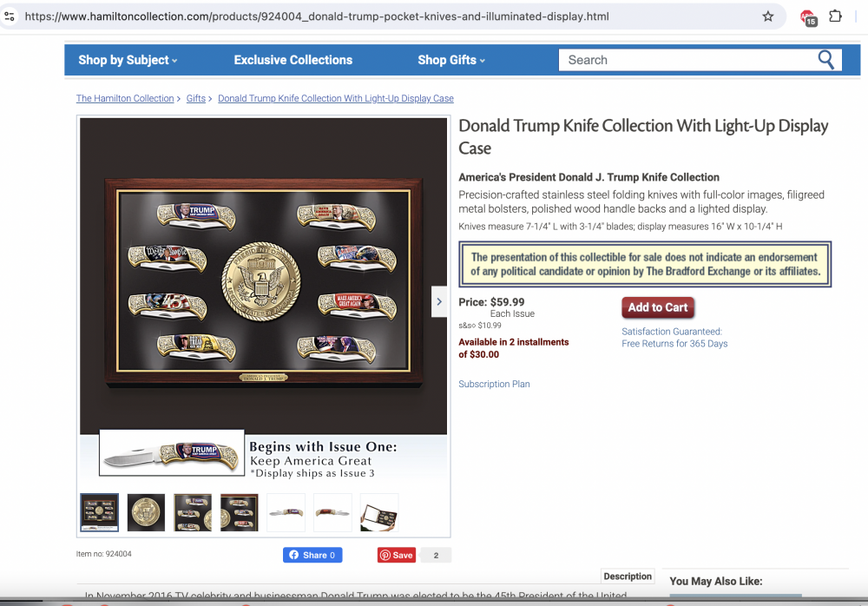This screenshot has height=606, width=868.
Task: Select the presidential seal coin thumbnail
Action: tap(146, 512)
